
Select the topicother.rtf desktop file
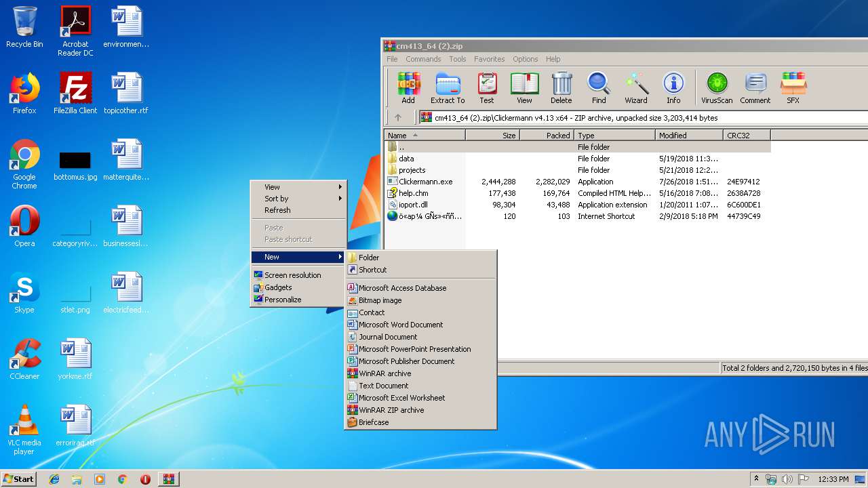coord(126,94)
